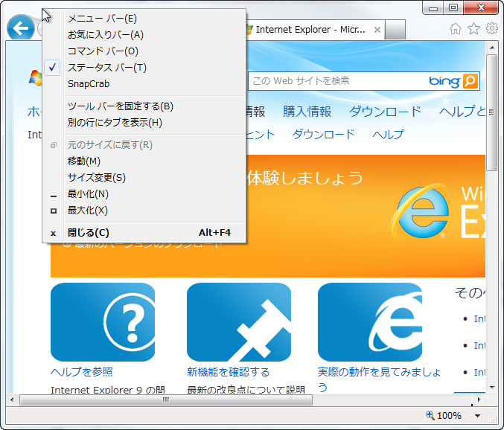This screenshot has width=504, height=430.
Task: Choose 最大化(X) menu entry
Action: point(87,211)
